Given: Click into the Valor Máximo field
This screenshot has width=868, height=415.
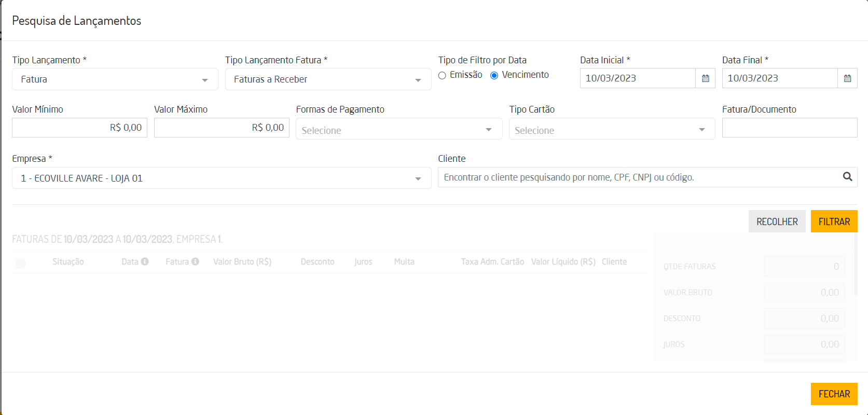Looking at the screenshot, I should coord(222,128).
